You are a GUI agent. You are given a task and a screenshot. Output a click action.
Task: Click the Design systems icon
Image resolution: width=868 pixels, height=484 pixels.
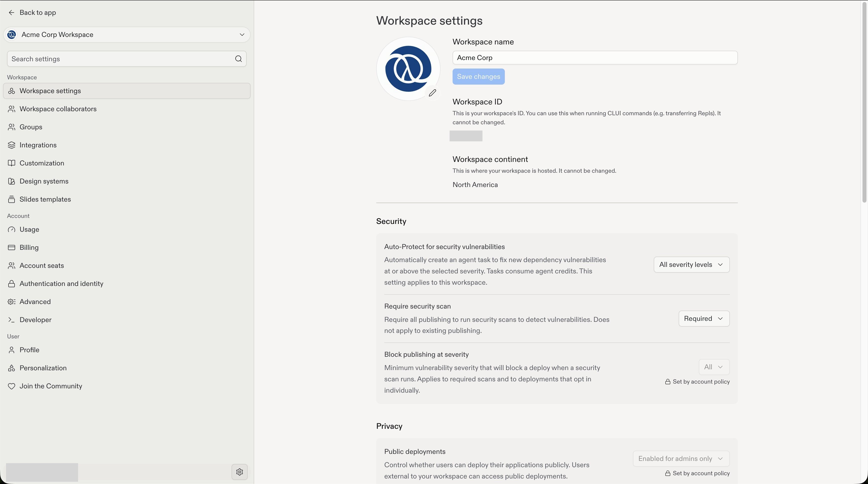(12, 181)
